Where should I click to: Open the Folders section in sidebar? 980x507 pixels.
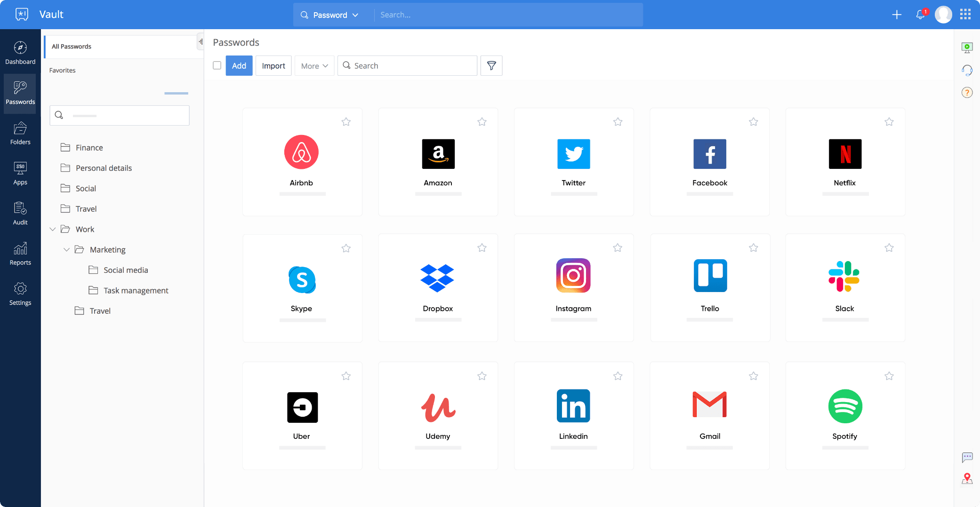click(20, 133)
